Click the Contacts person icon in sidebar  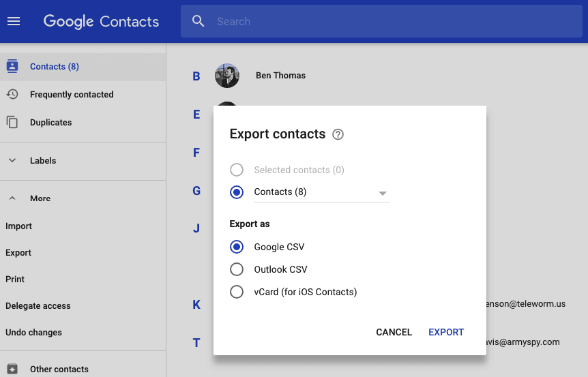point(12,66)
